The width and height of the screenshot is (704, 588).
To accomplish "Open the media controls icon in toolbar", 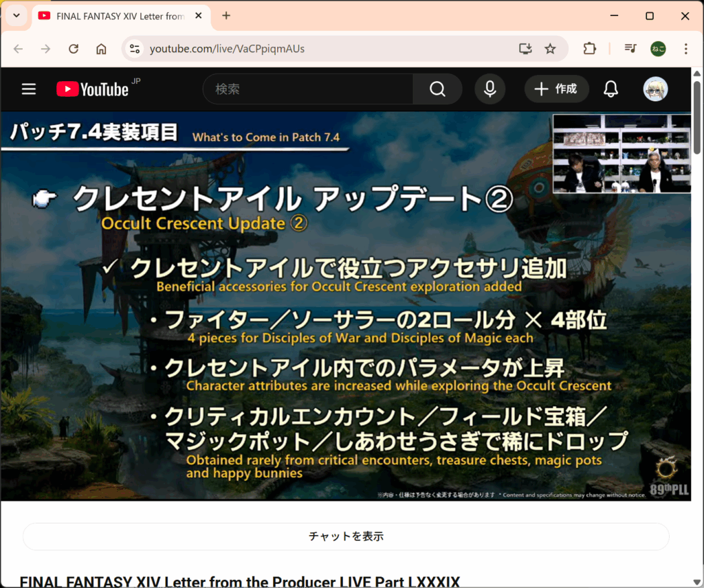I will coord(630,49).
